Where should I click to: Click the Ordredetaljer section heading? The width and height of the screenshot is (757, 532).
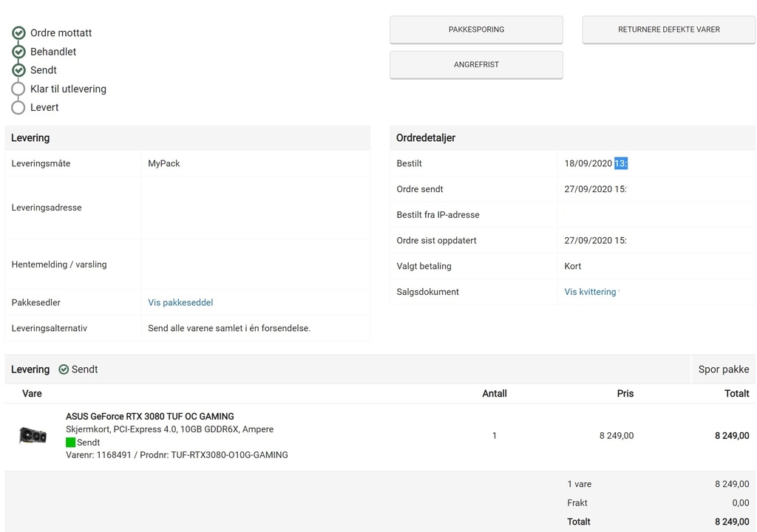tap(426, 138)
